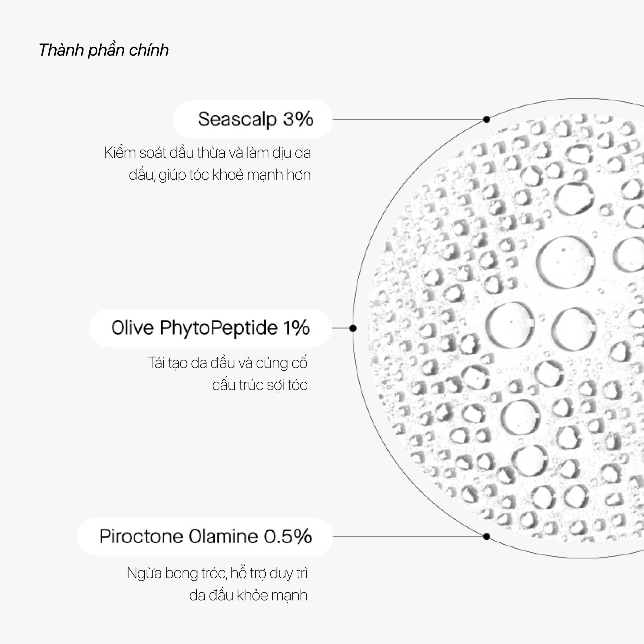
Task: Click the word 'PhytoPeptide' in the middle pill
Action: tap(218, 328)
